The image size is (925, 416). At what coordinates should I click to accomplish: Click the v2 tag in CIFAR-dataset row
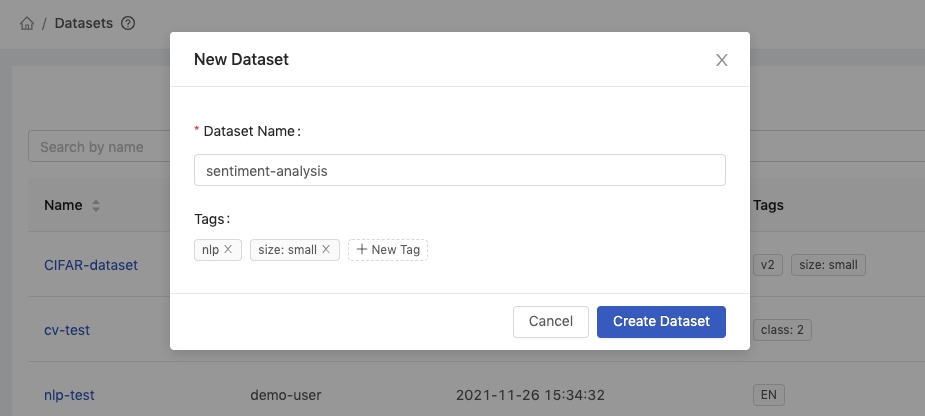click(767, 265)
